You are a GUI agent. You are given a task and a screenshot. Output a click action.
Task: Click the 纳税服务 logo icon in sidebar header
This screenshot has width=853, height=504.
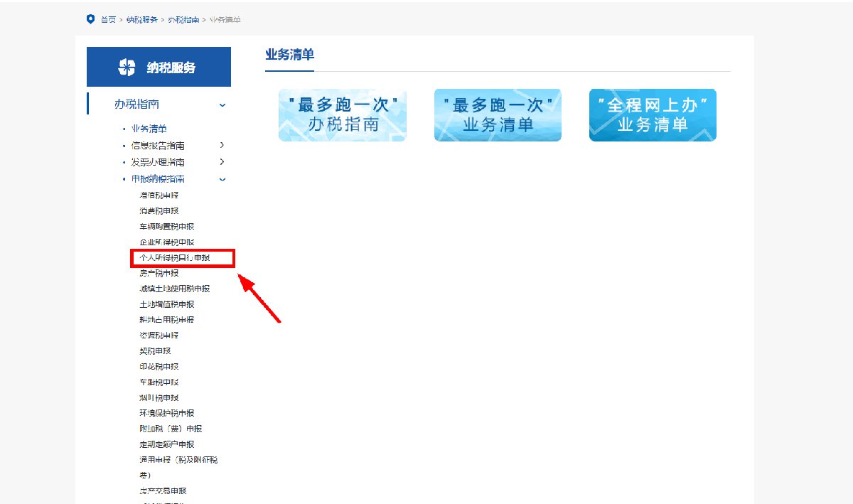[x=127, y=68]
